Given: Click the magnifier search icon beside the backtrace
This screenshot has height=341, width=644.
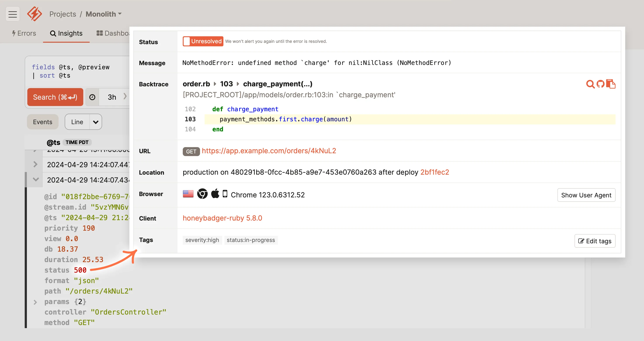Looking at the screenshot, I should coord(590,84).
